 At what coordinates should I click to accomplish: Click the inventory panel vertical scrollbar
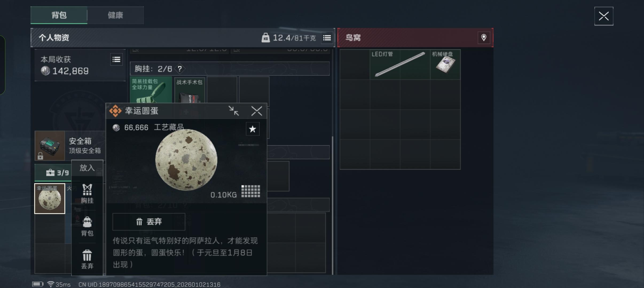(332, 205)
